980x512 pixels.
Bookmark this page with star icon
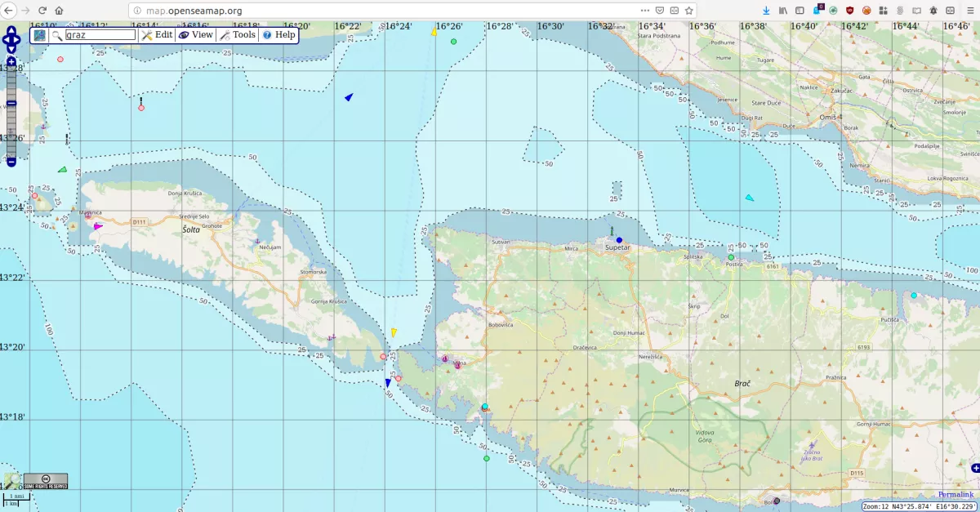[x=689, y=11]
